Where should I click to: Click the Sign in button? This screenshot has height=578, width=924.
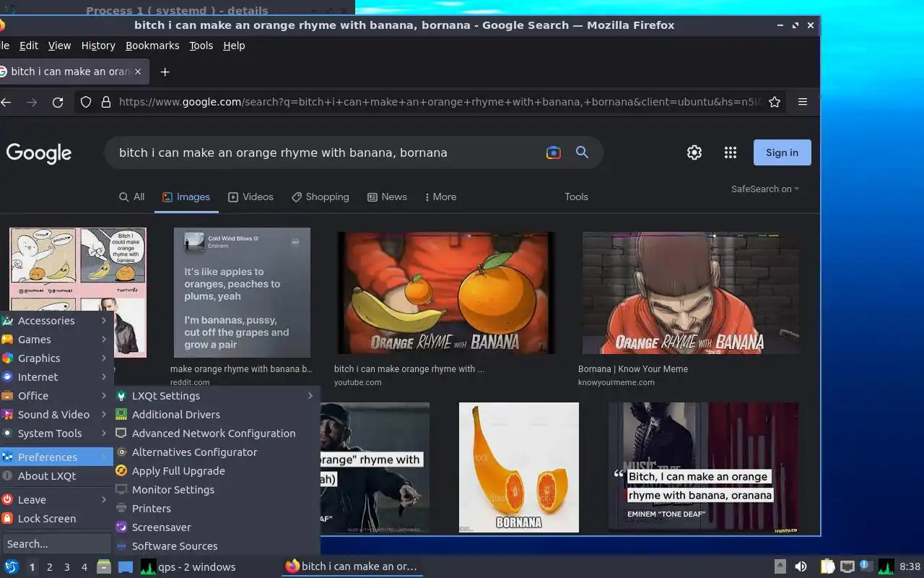783,152
